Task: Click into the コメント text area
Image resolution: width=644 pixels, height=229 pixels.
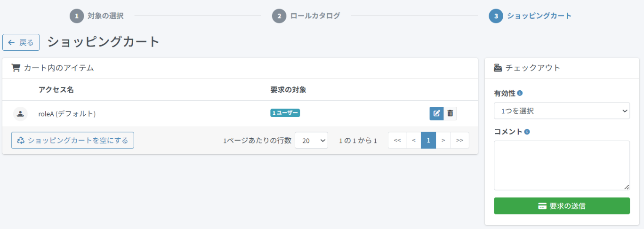Action: (x=562, y=165)
